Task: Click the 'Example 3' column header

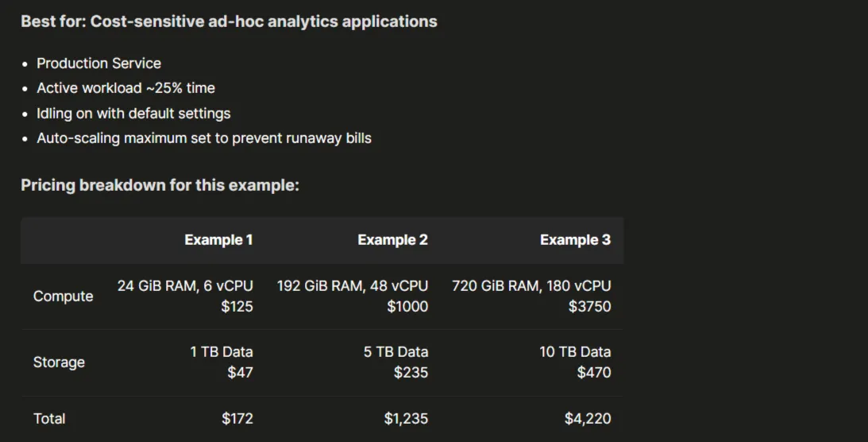Action: (x=575, y=240)
